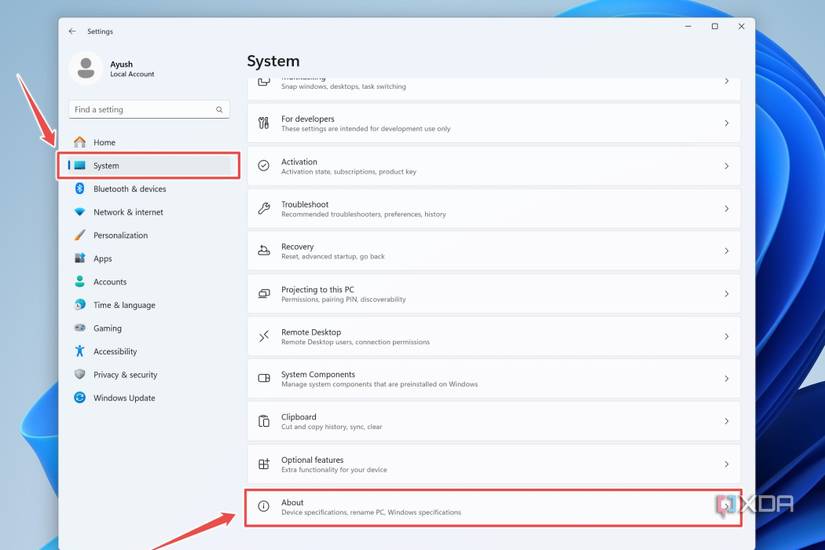Open Apps label in sidebar
Image resolution: width=825 pixels, height=550 pixels.
pos(103,258)
